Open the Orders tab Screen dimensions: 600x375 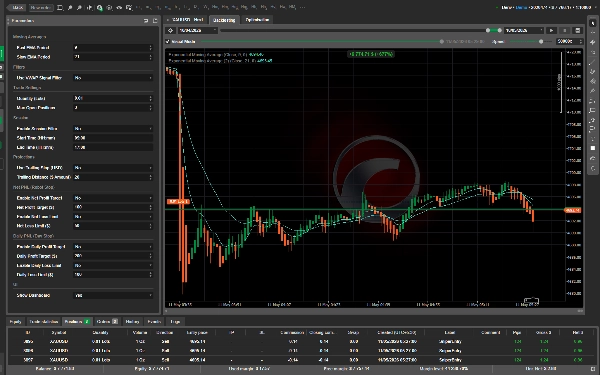107,321
